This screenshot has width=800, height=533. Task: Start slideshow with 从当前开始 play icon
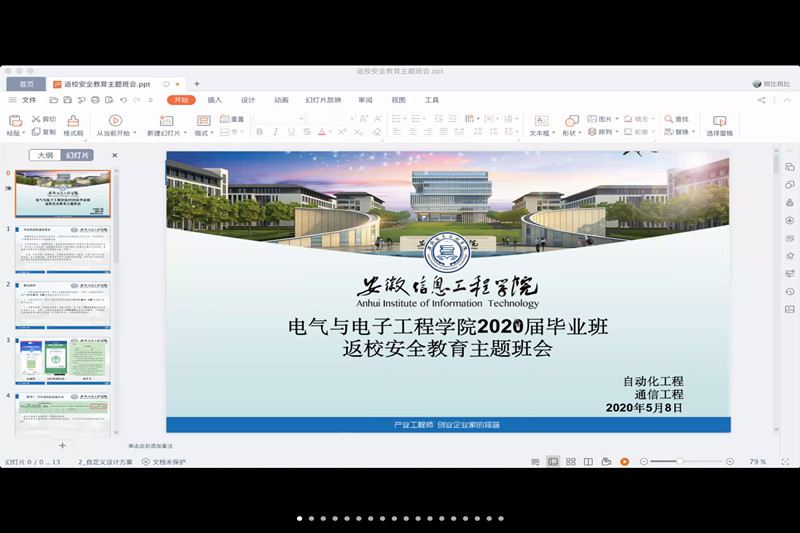[x=115, y=121]
